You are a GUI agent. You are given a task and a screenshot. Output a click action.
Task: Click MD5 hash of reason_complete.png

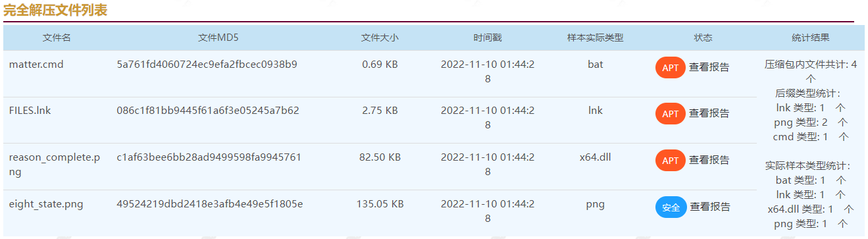[x=209, y=157]
